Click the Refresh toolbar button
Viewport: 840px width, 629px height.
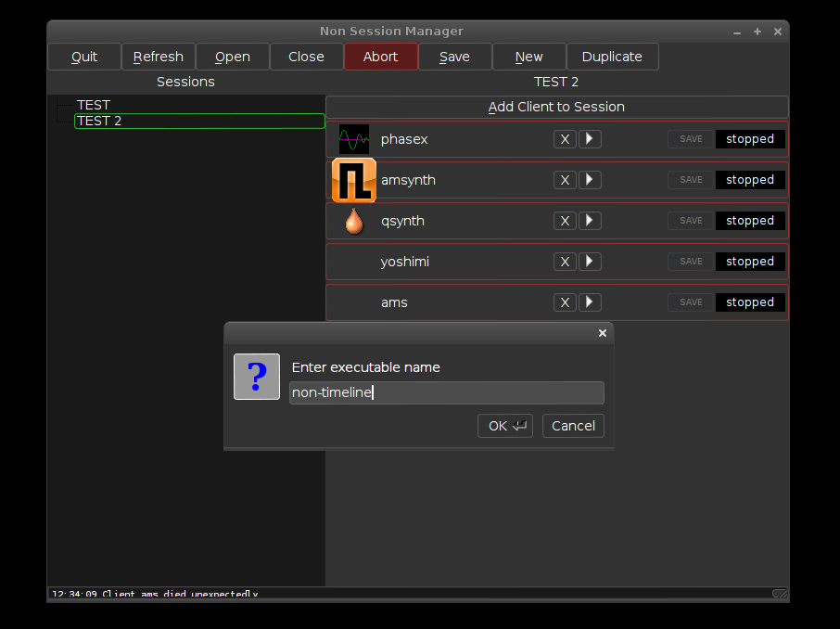click(x=158, y=57)
